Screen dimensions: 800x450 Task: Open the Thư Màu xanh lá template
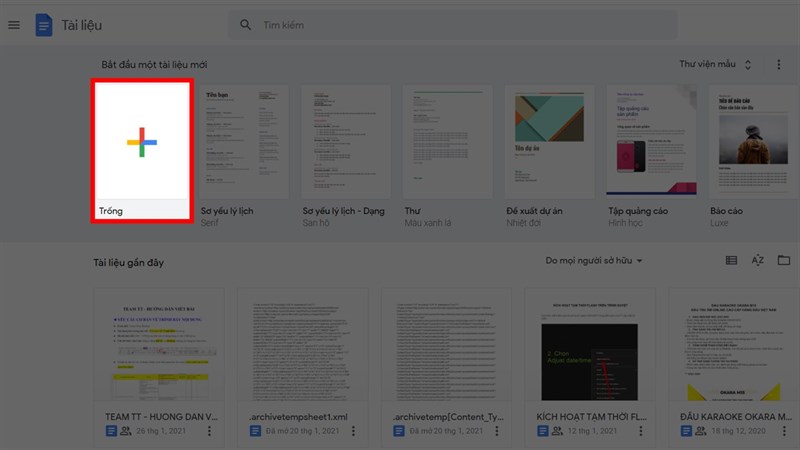(447, 142)
